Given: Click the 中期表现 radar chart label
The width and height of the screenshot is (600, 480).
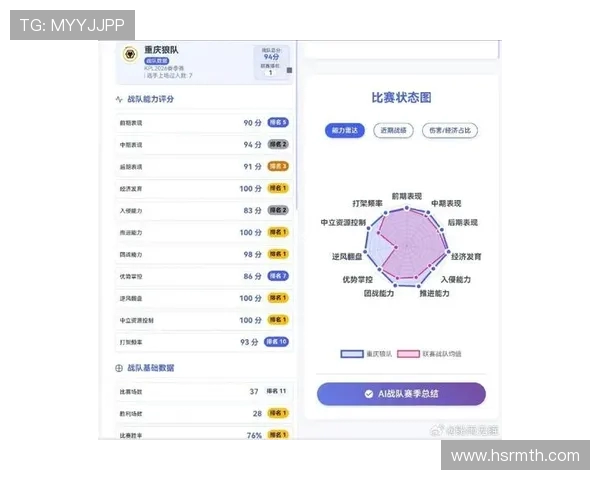Looking at the screenshot, I should (x=446, y=204).
